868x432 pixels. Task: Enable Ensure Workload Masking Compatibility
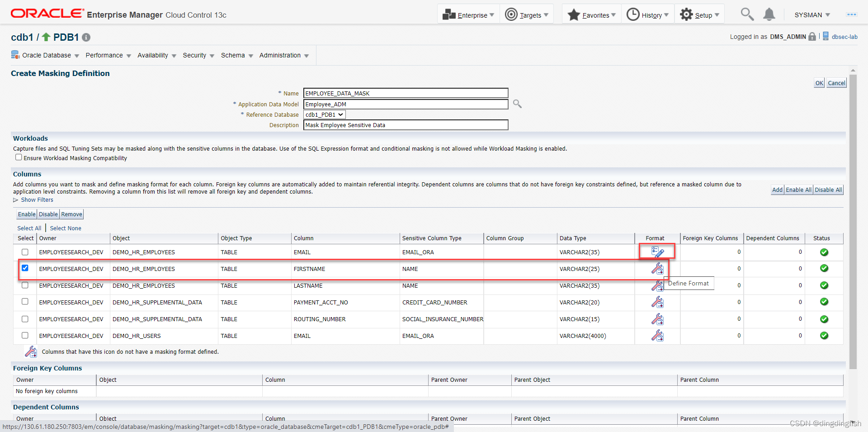19,157
